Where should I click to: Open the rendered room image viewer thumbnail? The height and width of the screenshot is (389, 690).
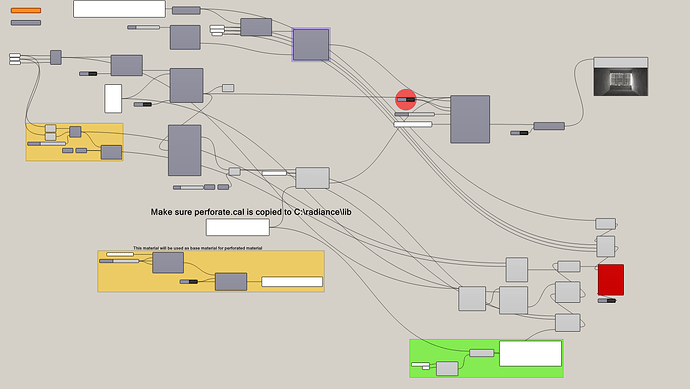coord(620,77)
